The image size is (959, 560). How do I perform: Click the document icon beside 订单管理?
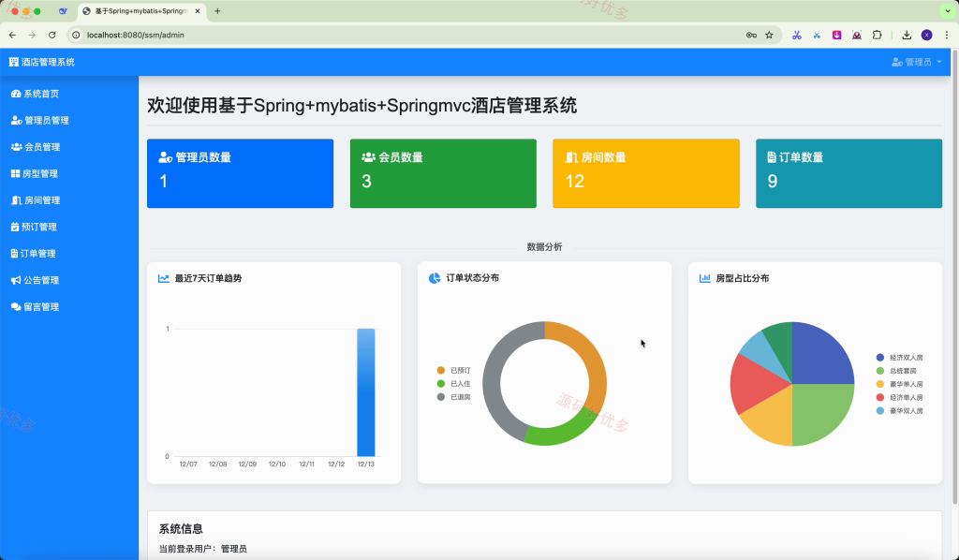pos(14,253)
